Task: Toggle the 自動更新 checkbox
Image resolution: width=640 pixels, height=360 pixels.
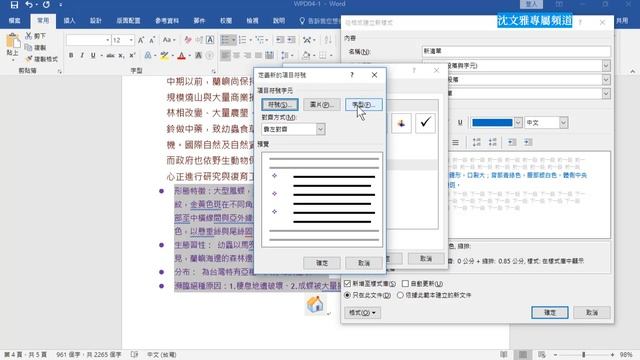Action: [x=405, y=283]
